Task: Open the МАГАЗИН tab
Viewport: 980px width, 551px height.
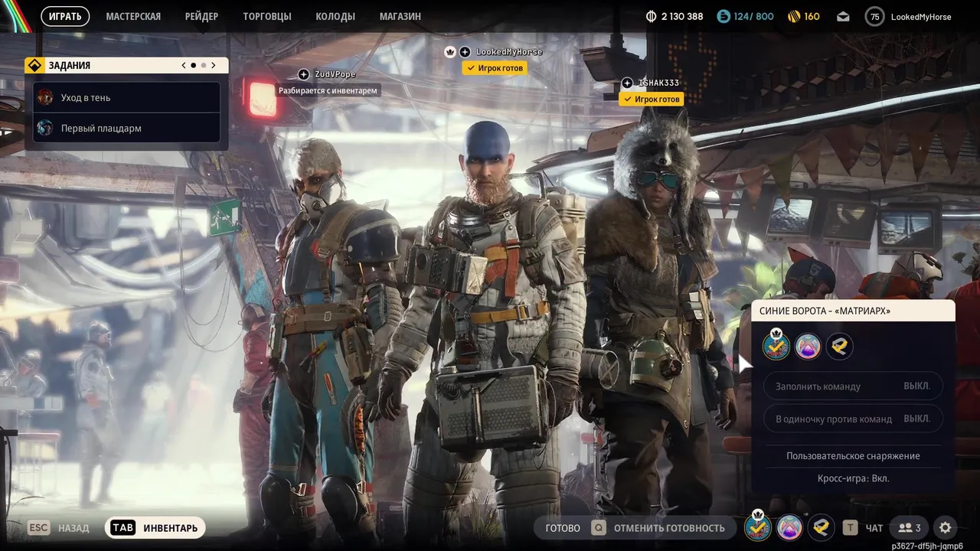Action: (x=400, y=16)
